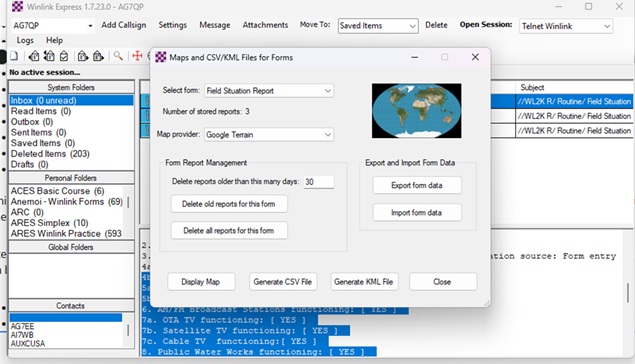Click the Reply envelope icon with single arrow
Viewport: 635px width, 364px height.
pos(34,56)
